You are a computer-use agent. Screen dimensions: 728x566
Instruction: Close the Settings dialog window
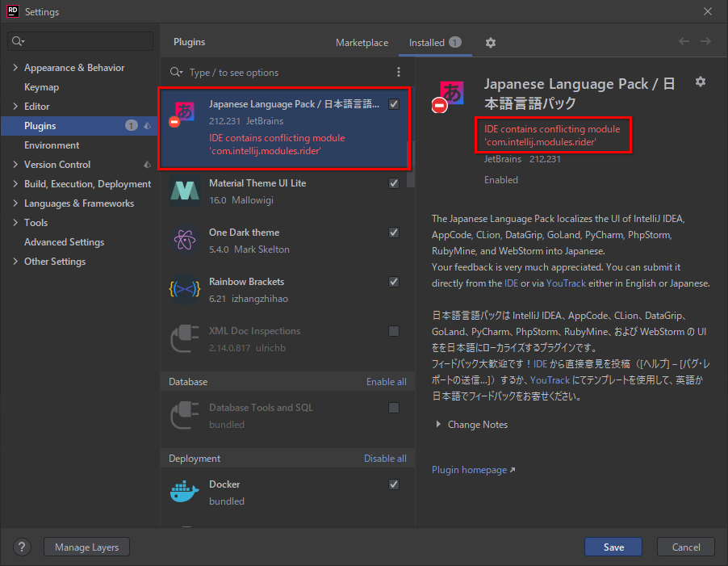(x=708, y=11)
